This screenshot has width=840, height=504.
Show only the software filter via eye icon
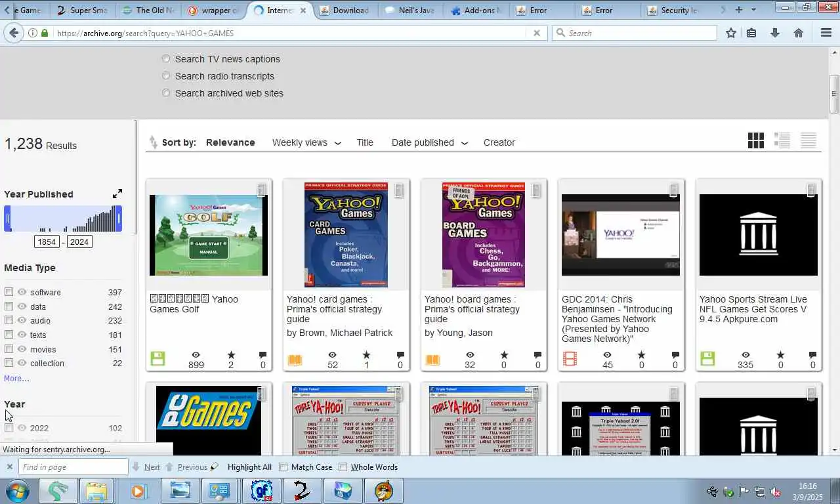coord(22,292)
